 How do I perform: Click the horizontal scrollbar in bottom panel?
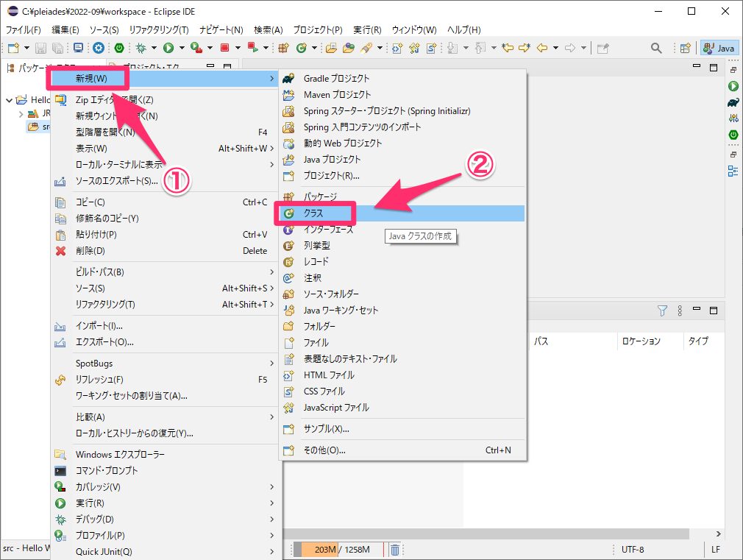486,534
